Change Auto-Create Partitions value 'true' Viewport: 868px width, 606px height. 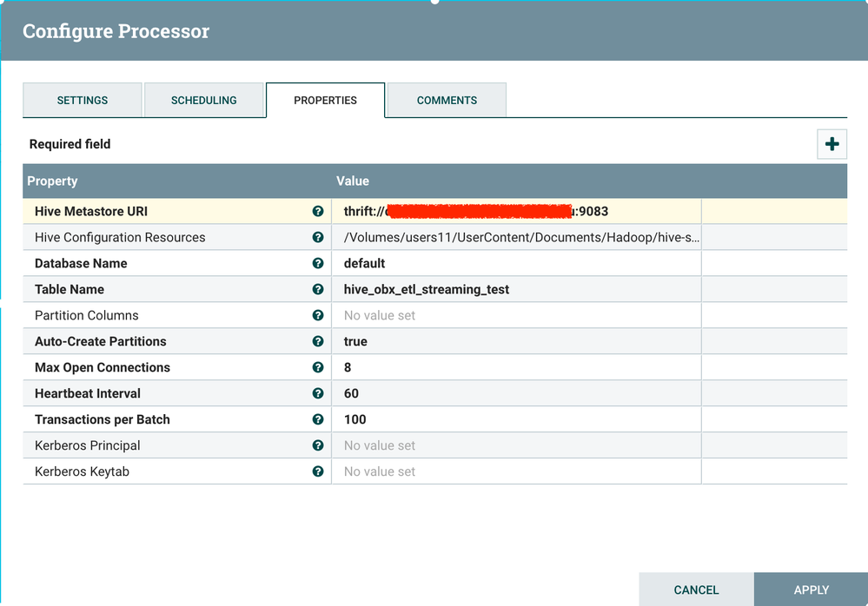click(516, 341)
